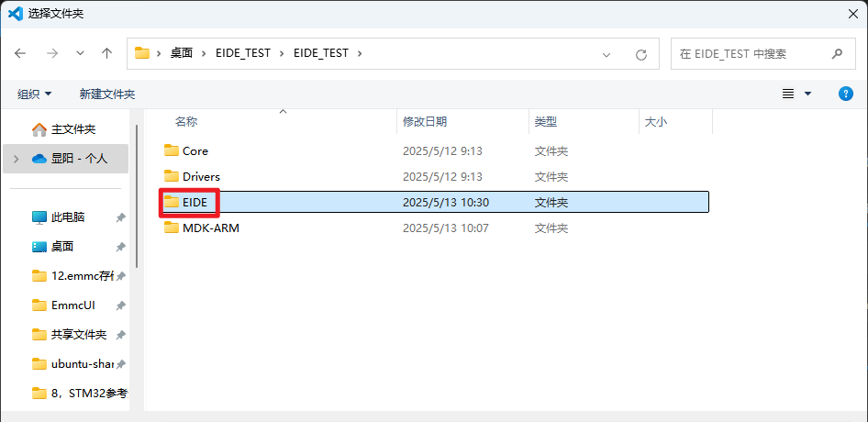Click the 新建文件夹 button
This screenshot has height=422, width=868.
(x=107, y=94)
